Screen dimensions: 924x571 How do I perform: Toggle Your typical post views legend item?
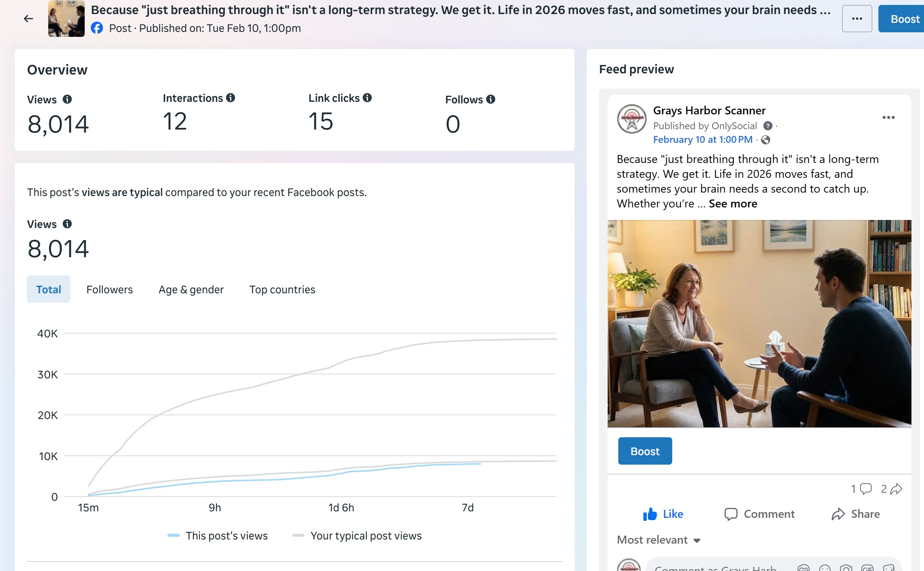click(x=357, y=536)
